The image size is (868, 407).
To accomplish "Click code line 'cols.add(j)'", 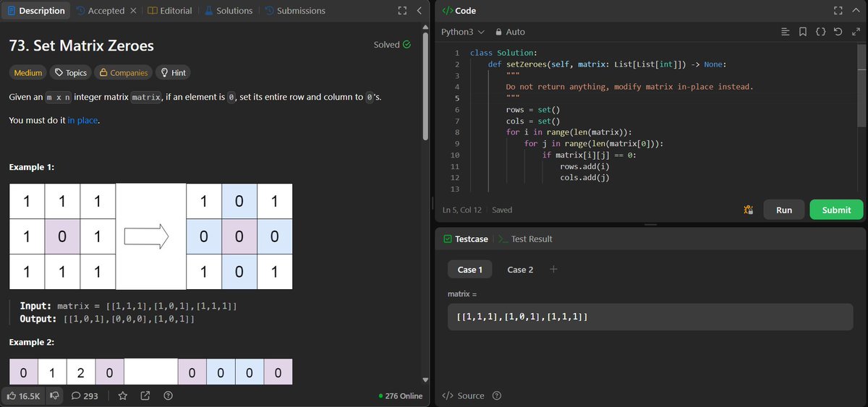I will click(x=584, y=178).
